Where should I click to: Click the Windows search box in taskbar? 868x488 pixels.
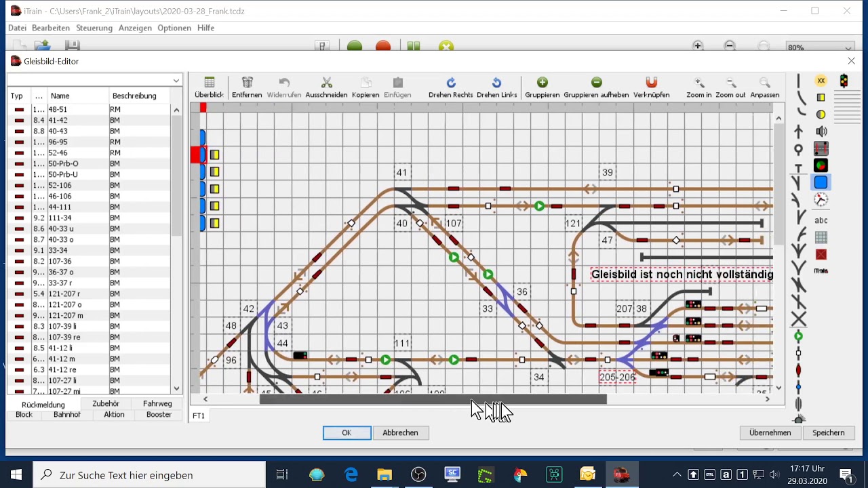pyautogui.click(x=149, y=475)
